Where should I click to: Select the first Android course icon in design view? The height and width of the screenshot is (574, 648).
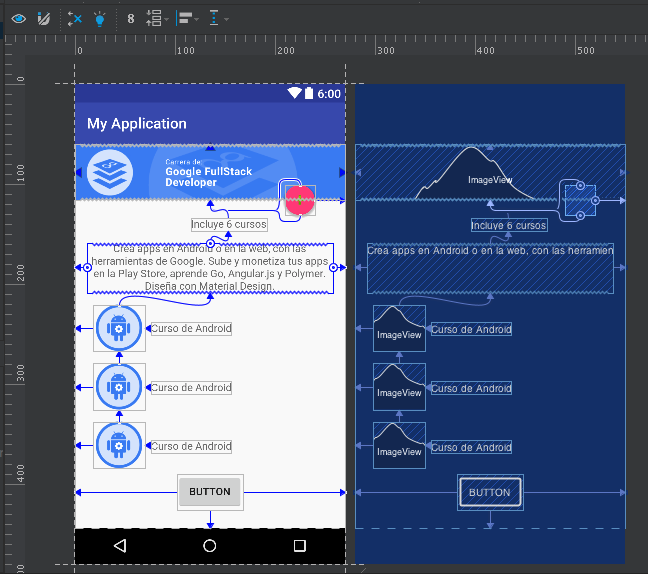[119, 328]
